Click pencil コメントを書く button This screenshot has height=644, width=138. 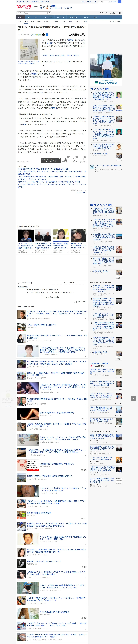click(69, 283)
